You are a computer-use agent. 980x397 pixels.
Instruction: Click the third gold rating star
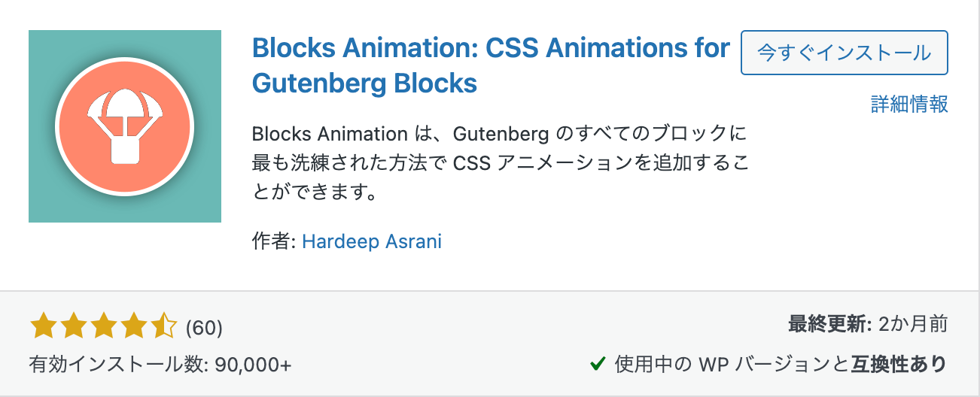click(x=103, y=327)
